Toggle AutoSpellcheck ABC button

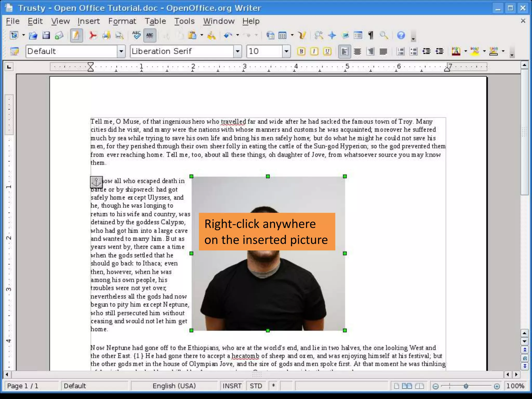[x=150, y=35]
